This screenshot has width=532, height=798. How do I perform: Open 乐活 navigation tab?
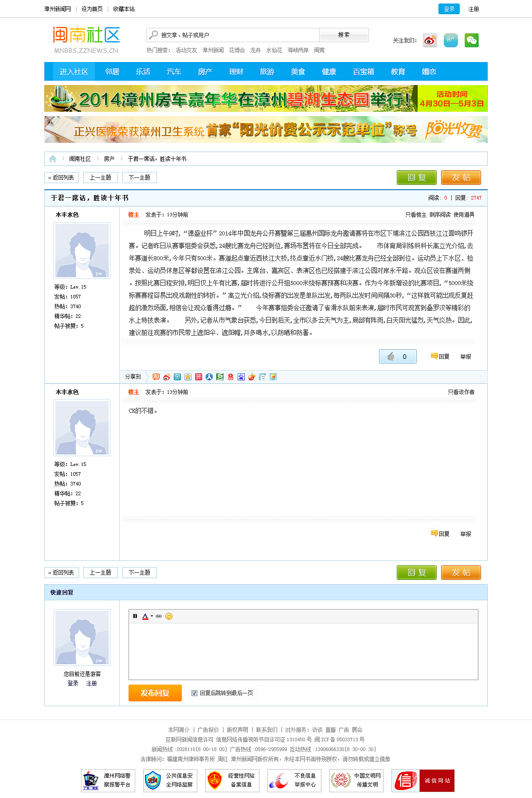(x=143, y=71)
